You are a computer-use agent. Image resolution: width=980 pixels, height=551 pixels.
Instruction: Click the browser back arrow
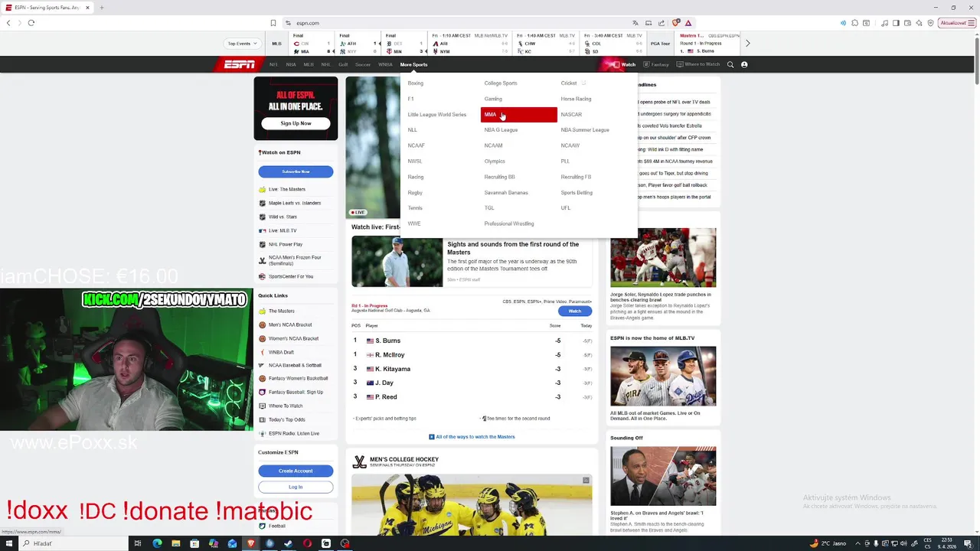(8, 23)
